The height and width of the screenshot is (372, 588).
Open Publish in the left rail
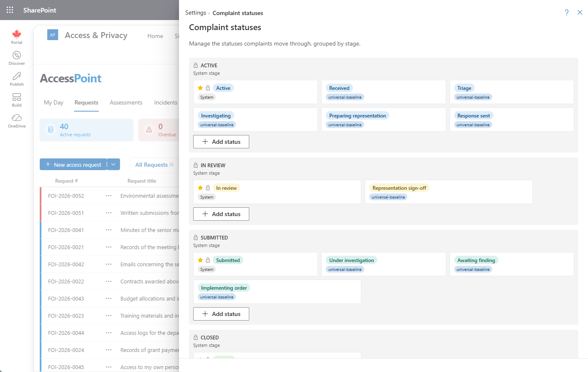pos(17,79)
